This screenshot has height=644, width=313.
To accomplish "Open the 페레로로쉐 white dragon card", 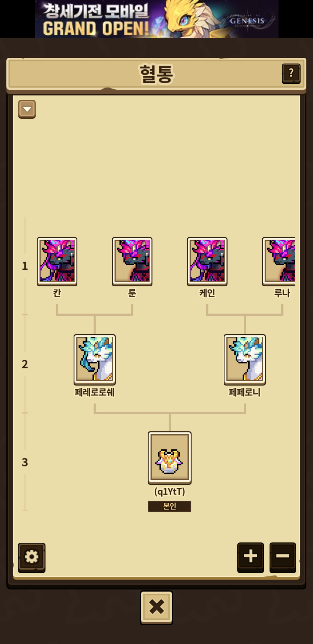I will pyautogui.click(x=95, y=359).
